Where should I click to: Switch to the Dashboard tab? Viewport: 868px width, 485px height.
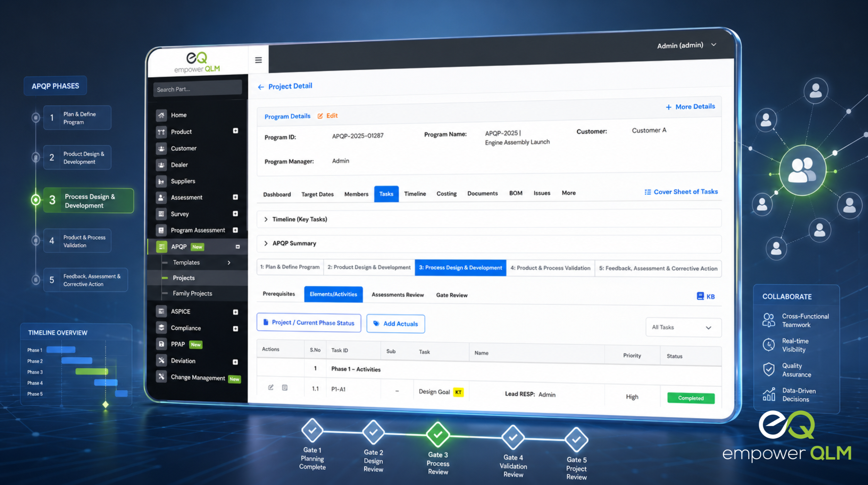click(x=277, y=194)
